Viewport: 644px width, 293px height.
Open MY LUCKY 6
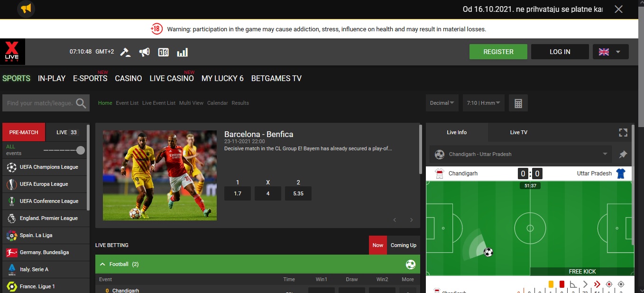click(222, 78)
